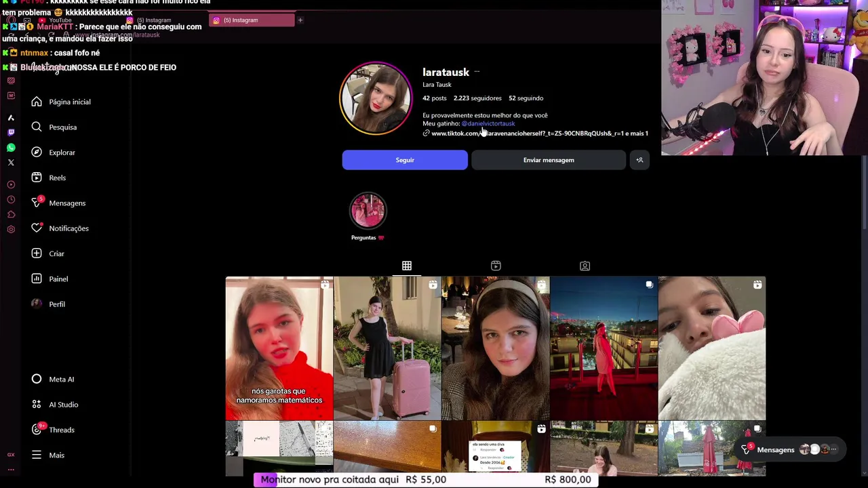Open Twitch in Opera GX sidebar

(x=11, y=132)
